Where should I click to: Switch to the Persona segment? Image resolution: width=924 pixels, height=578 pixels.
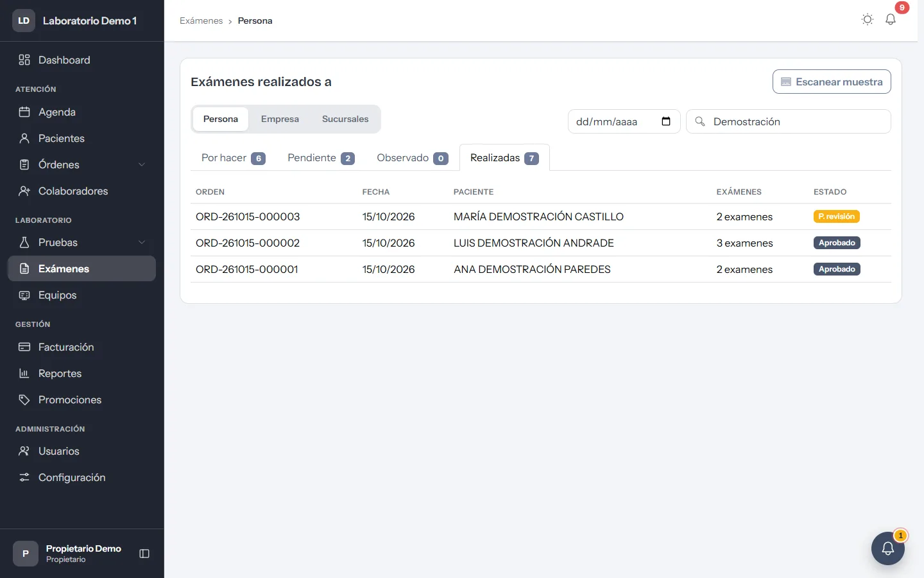(221, 119)
